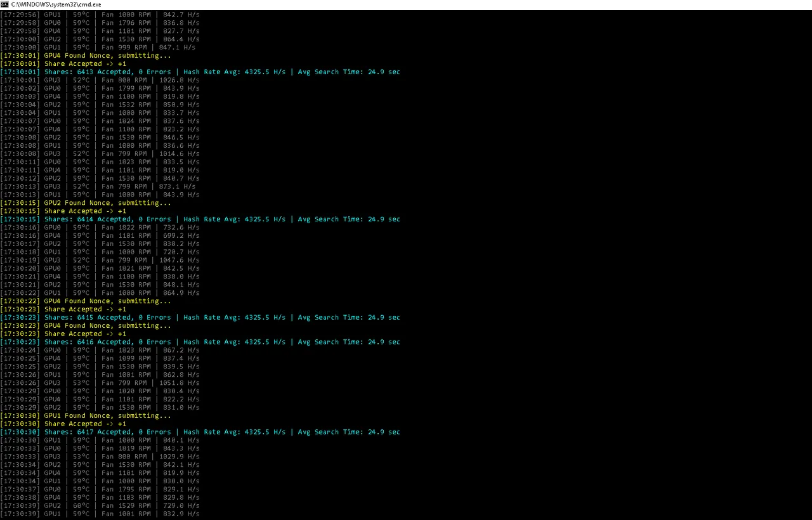This screenshot has height=520, width=812.
Task: Click the C:\WINDOWS\system32\cmd.exe title text
Action: click(56, 4)
